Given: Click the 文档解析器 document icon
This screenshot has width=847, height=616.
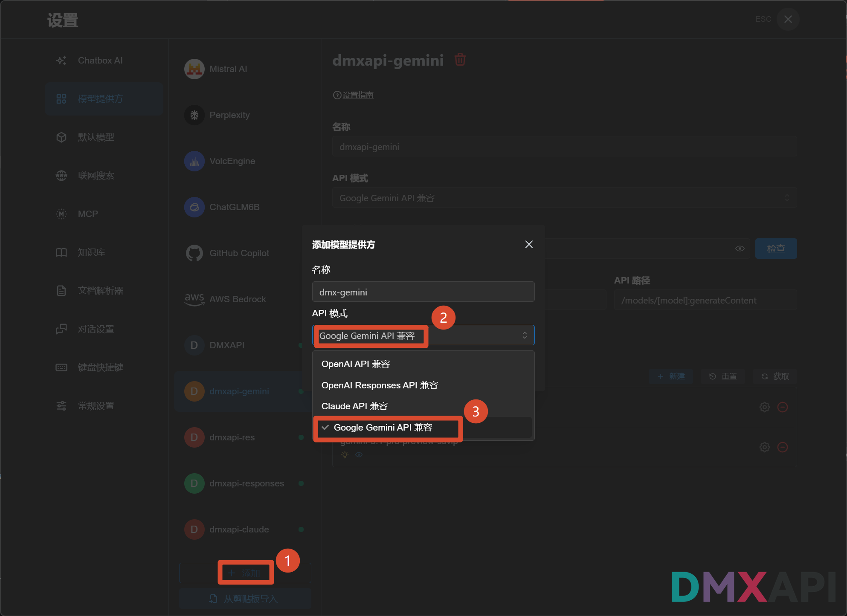Looking at the screenshot, I should 61,291.
